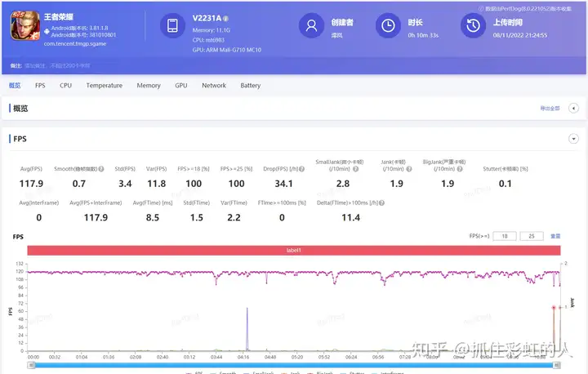Click the phone device icon beside V2231A

(172, 25)
